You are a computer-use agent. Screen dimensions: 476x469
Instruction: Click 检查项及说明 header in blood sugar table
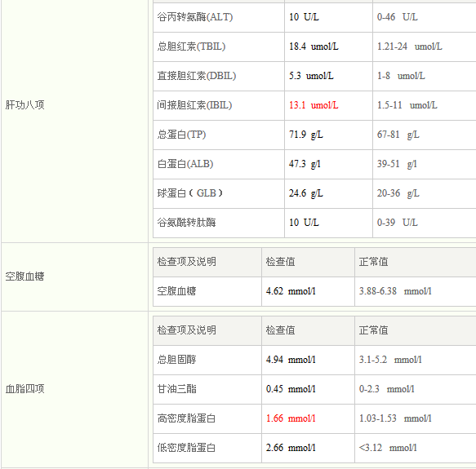click(x=186, y=262)
